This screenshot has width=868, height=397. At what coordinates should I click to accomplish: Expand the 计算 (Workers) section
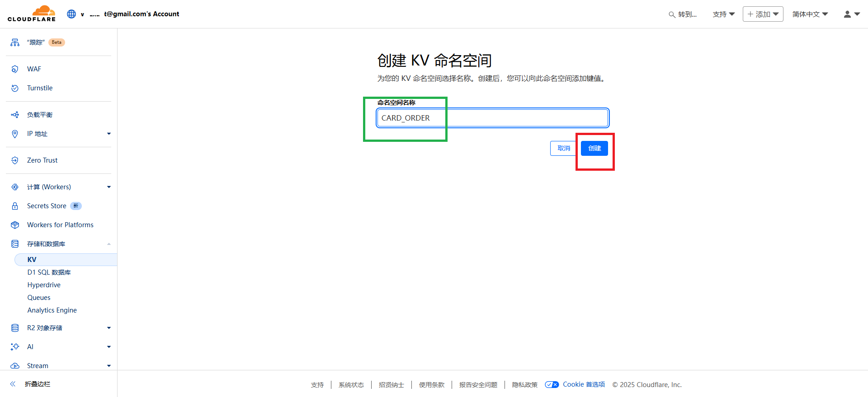(108, 187)
